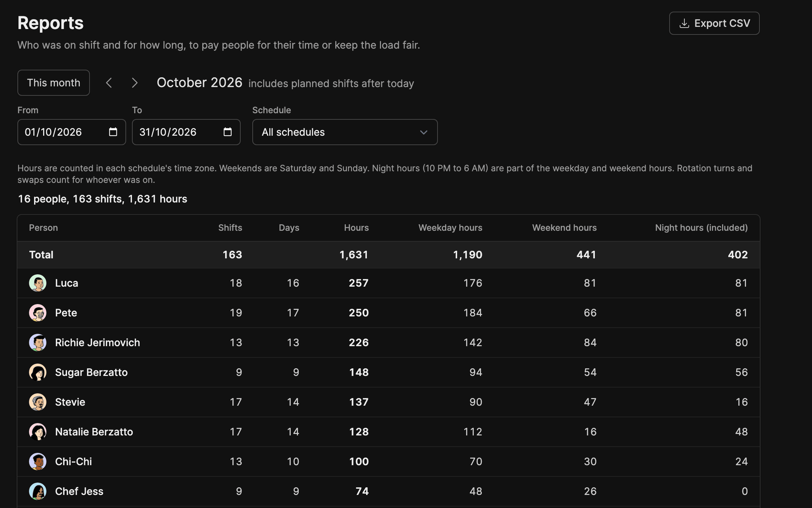Click Chi-Chi's avatar
This screenshot has width=812, height=508.
point(38,462)
